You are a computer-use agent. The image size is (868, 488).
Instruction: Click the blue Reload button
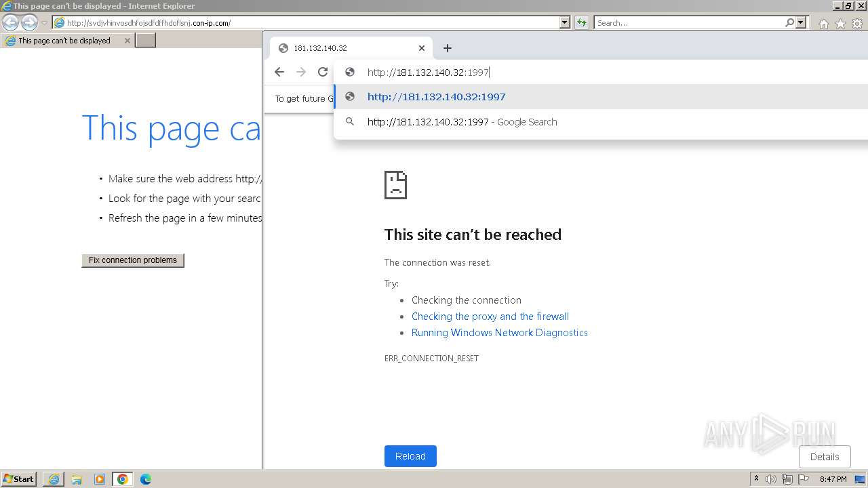[x=410, y=456]
